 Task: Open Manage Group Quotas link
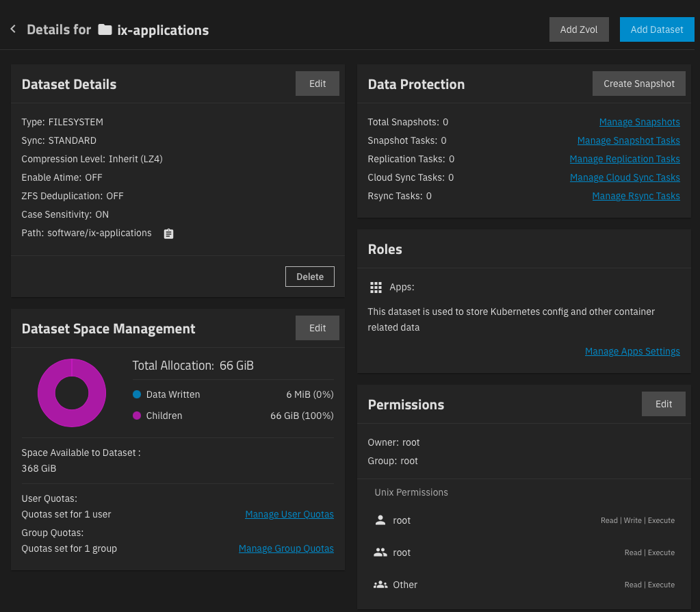pos(286,548)
